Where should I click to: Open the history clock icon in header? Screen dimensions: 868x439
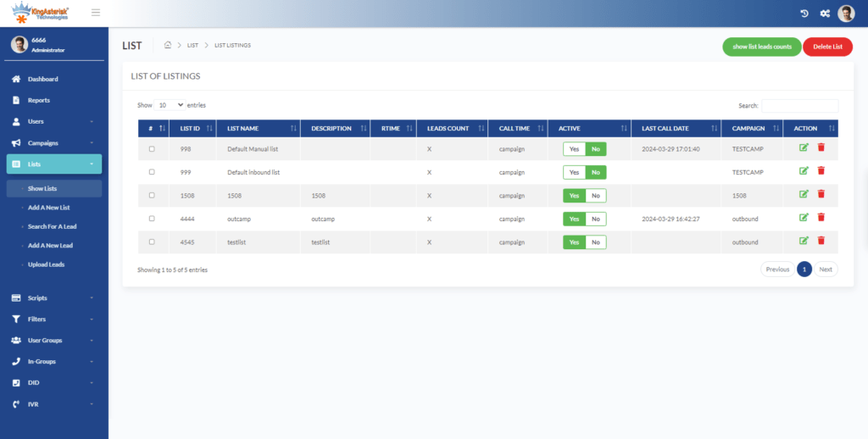(x=804, y=14)
